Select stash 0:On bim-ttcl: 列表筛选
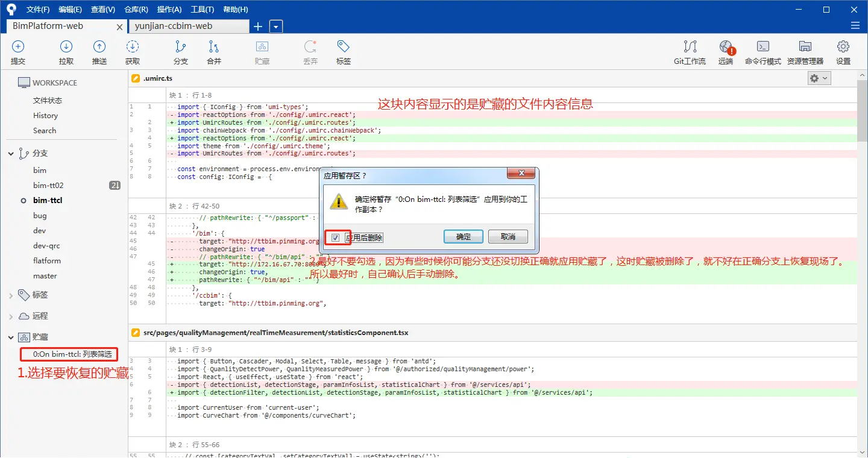 tap(72, 354)
